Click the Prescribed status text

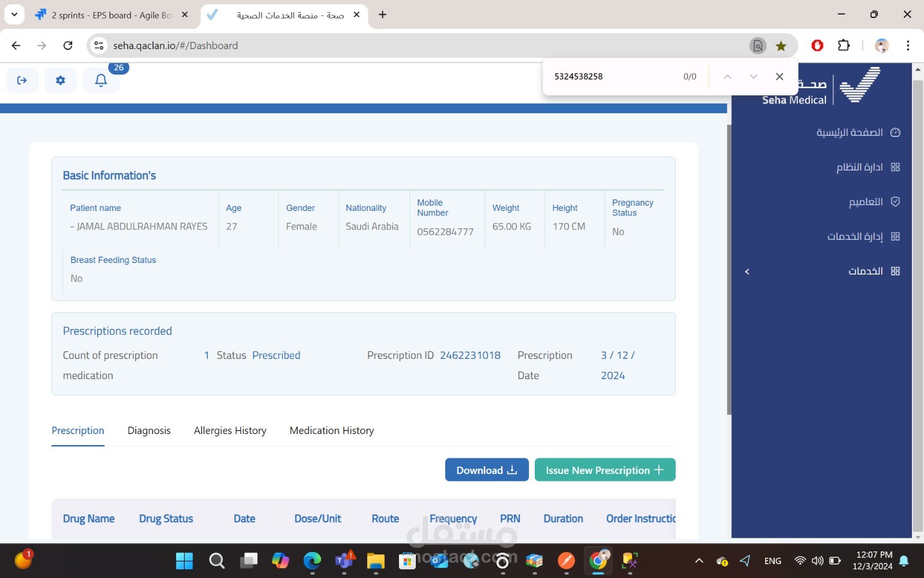[x=276, y=355]
